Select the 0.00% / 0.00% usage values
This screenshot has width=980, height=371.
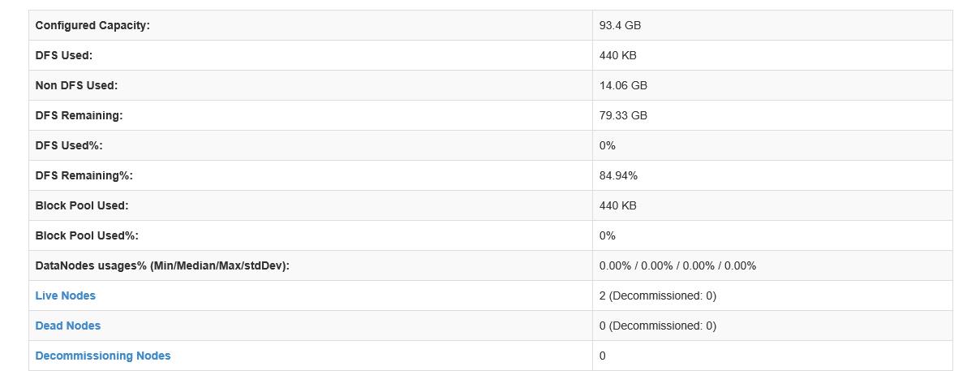pos(677,265)
